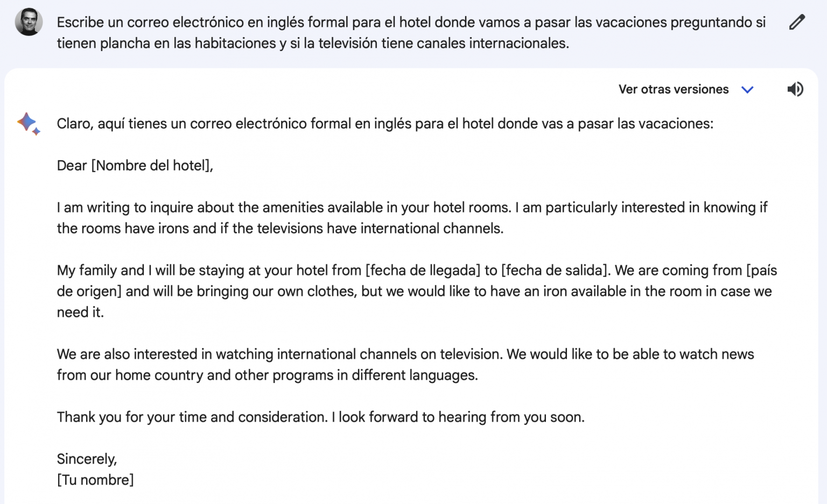
Task: Click the intro line starting with "Claro, aquí tienes"
Action: [384, 124]
